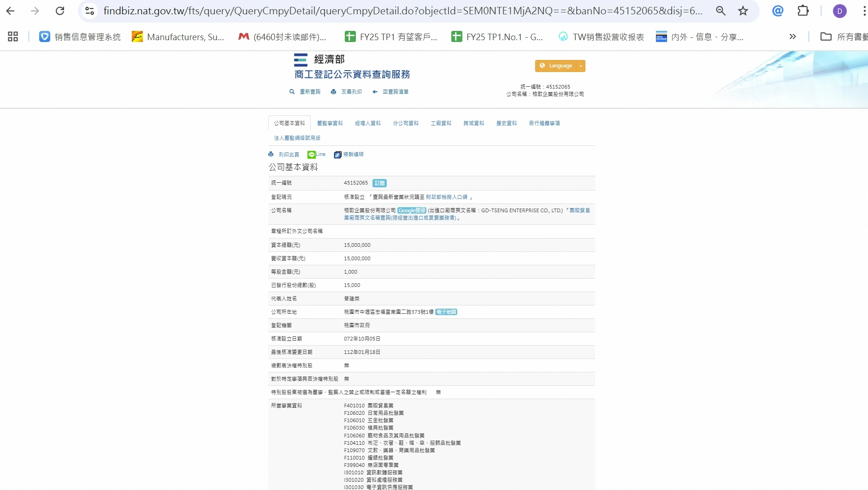This screenshot has width=868, height=490.
Task: Select the 45152065 value in the 統一編號 row
Action: click(356, 183)
